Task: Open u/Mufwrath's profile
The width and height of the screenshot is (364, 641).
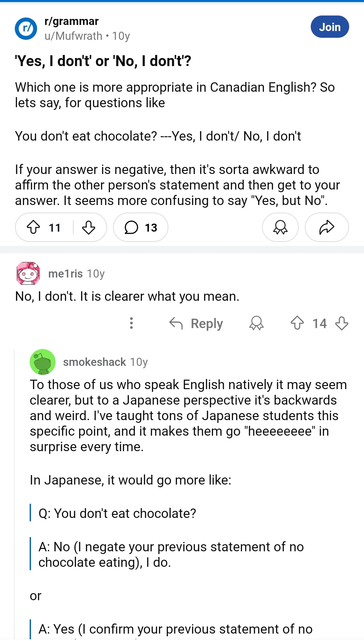Action: coord(73,36)
